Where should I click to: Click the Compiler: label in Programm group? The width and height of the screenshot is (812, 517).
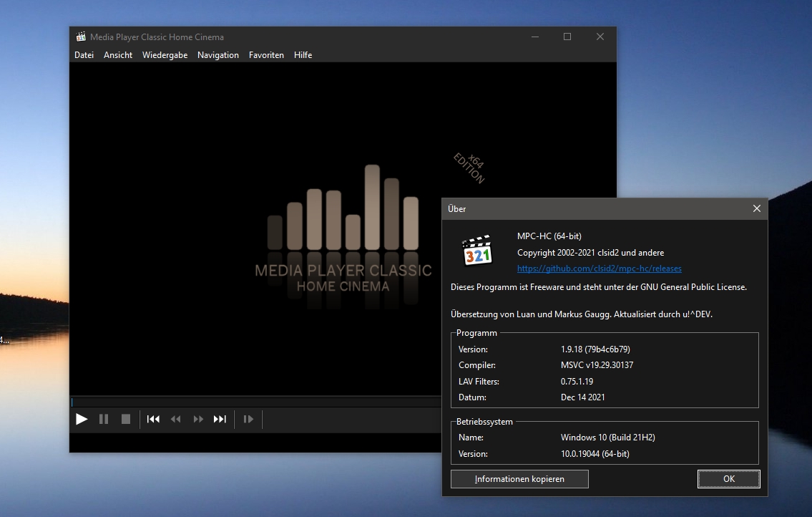tap(477, 365)
